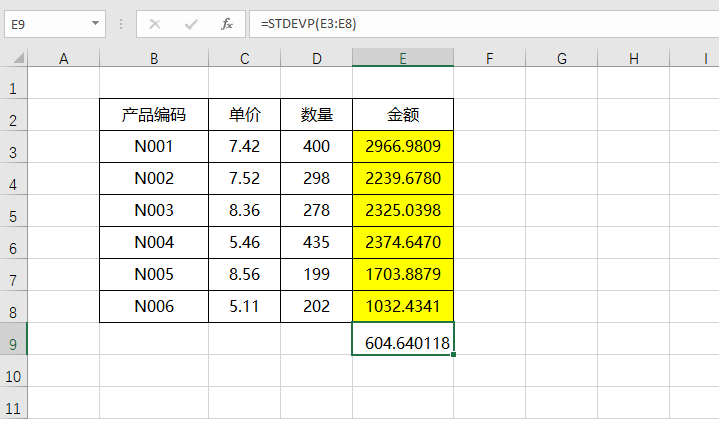Expand the Name Box dropdown arrow
The width and height of the screenshot is (719, 421).
(96, 23)
